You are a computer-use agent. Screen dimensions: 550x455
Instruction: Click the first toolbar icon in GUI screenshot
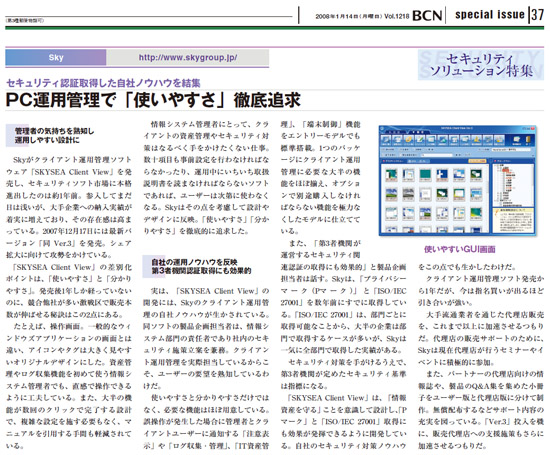pyautogui.click(x=386, y=140)
